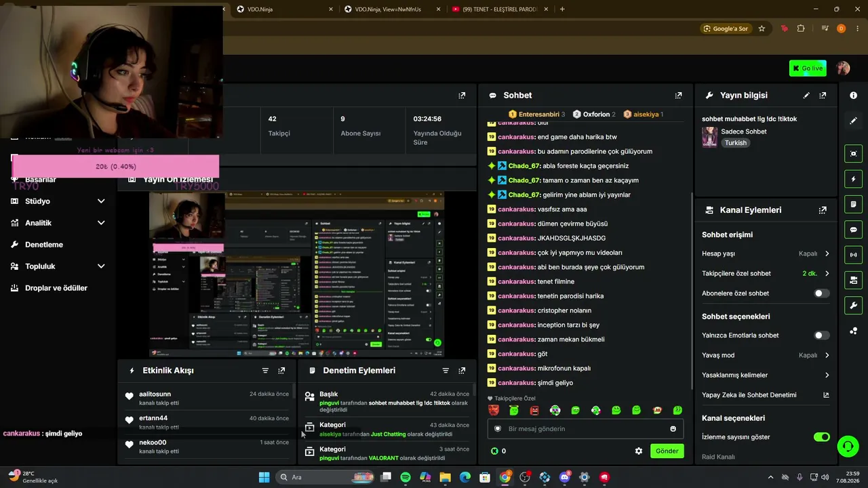Open chat settings gear icon

pos(638,451)
